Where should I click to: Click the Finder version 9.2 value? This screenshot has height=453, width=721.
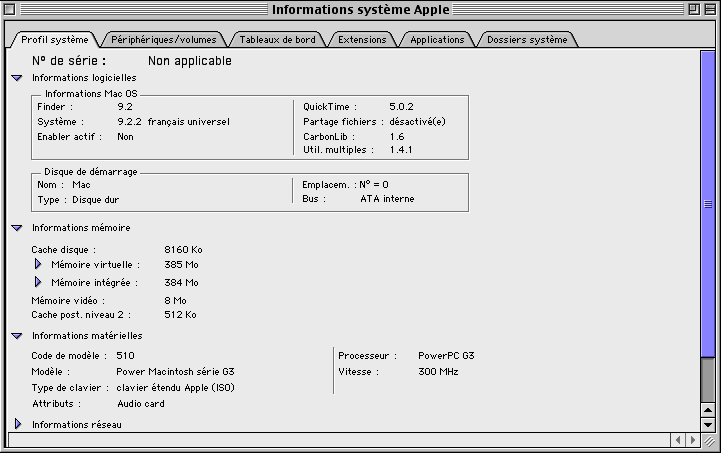[x=125, y=107]
